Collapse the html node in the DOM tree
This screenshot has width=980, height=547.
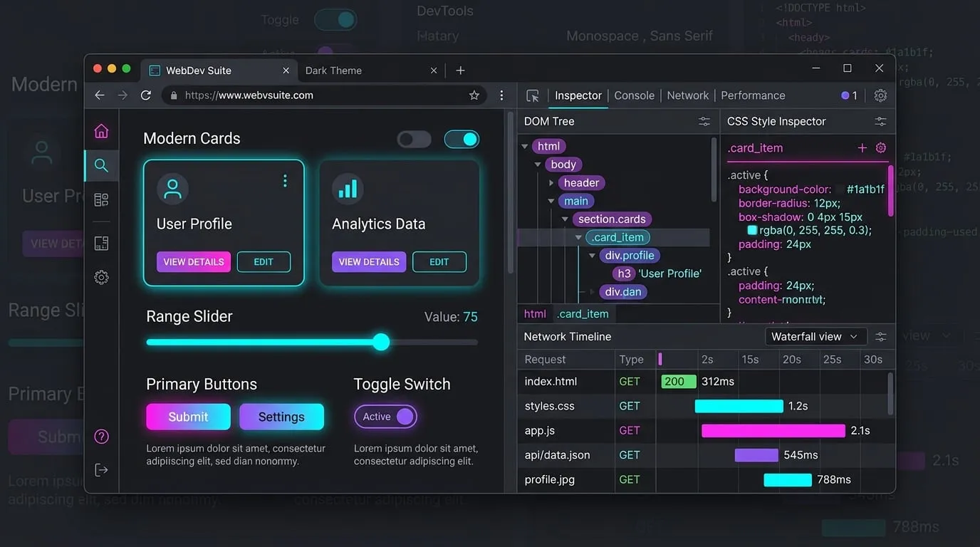[525, 147]
